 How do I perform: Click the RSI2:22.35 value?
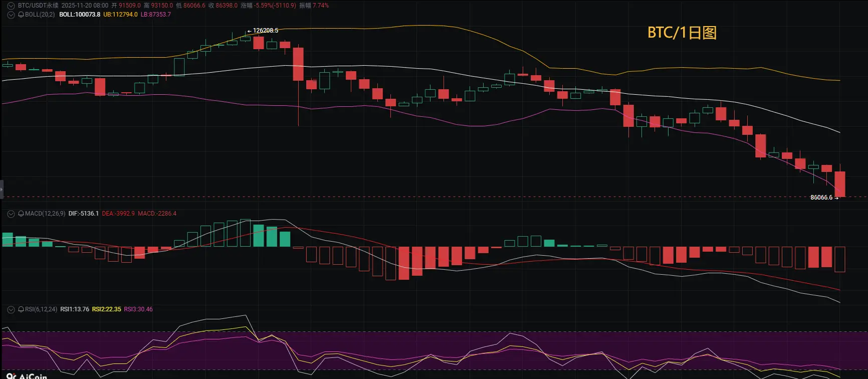pyautogui.click(x=106, y=309)
